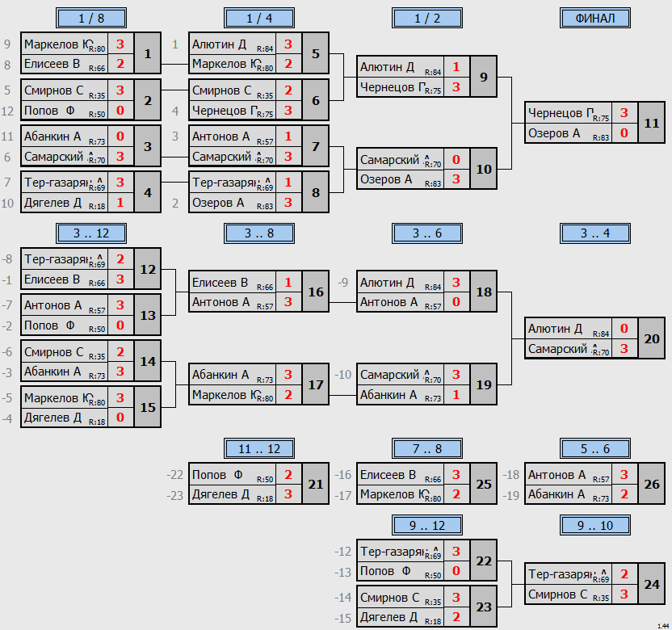672x630 pixels.
Task: Click Чернецов Г in the final match
Action: point(561,113)
